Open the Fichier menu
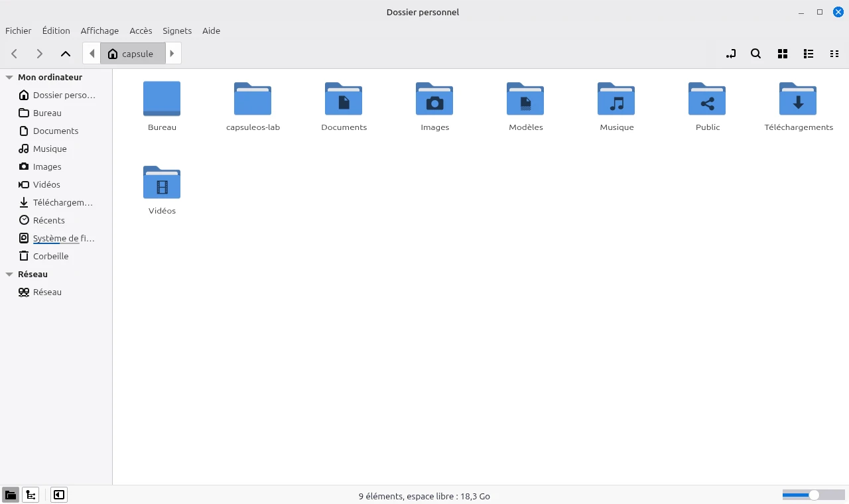This screenshot has height=504, width=849. point(19,31)
